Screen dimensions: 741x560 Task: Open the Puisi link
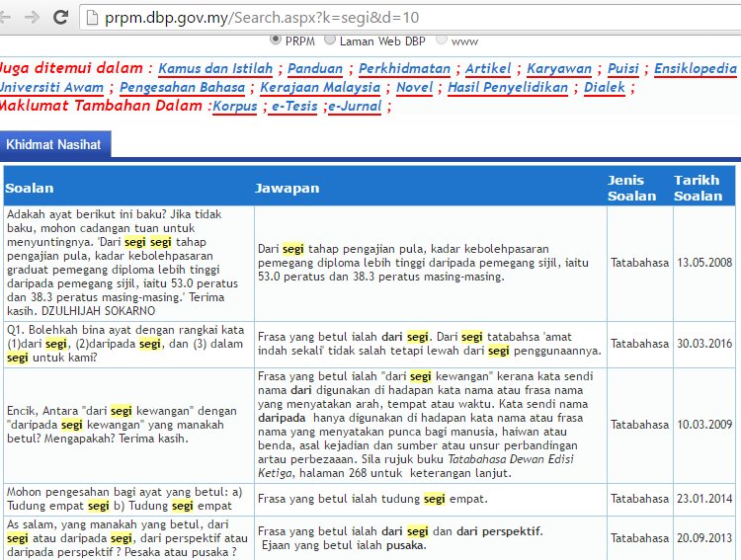[622, 68]
